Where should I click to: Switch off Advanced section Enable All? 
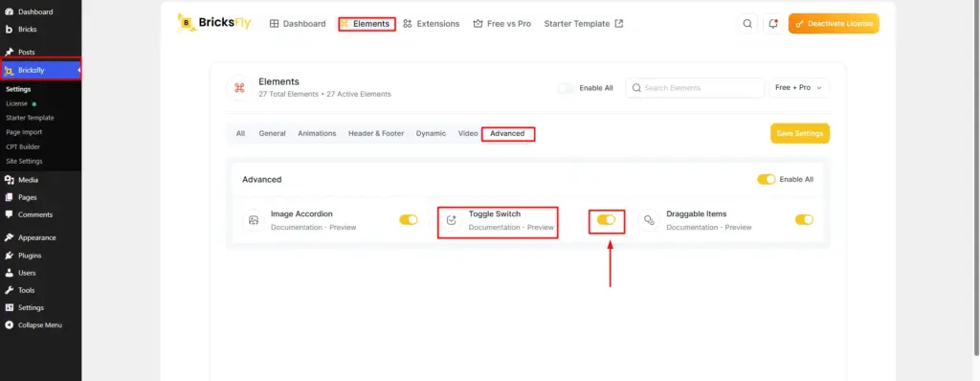click(x=767, y=180)
